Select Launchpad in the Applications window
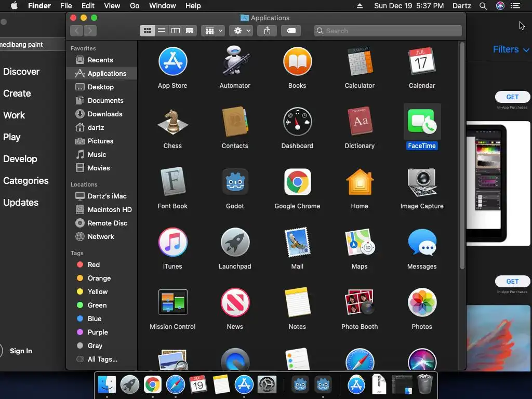532x399 pixels. [235, 242]
